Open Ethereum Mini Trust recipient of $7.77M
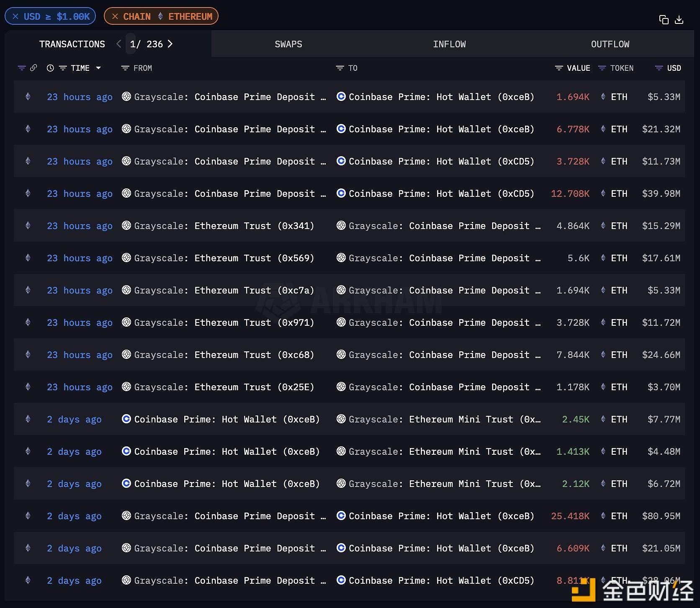This screenshot has height=608, width=700. 475,419
